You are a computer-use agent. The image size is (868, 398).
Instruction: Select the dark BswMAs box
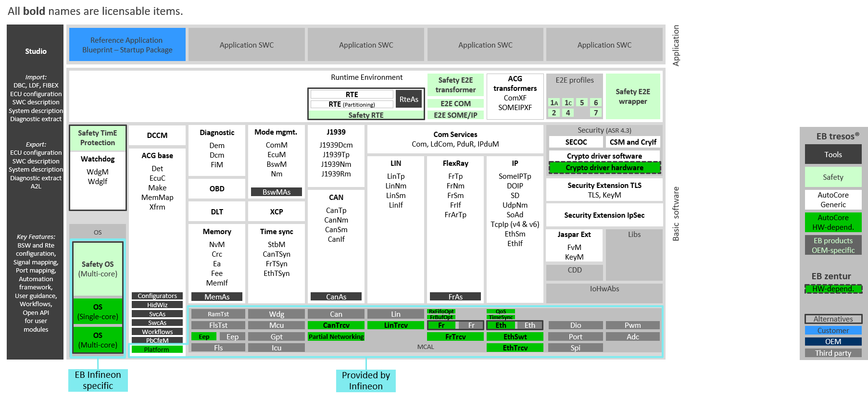coord(277,192)
